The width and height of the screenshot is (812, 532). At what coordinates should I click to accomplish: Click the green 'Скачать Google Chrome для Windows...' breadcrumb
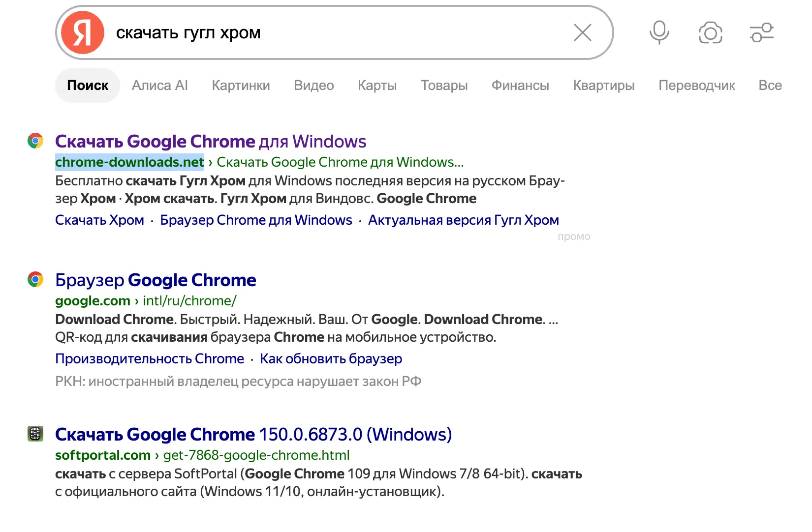coord(340,162)
